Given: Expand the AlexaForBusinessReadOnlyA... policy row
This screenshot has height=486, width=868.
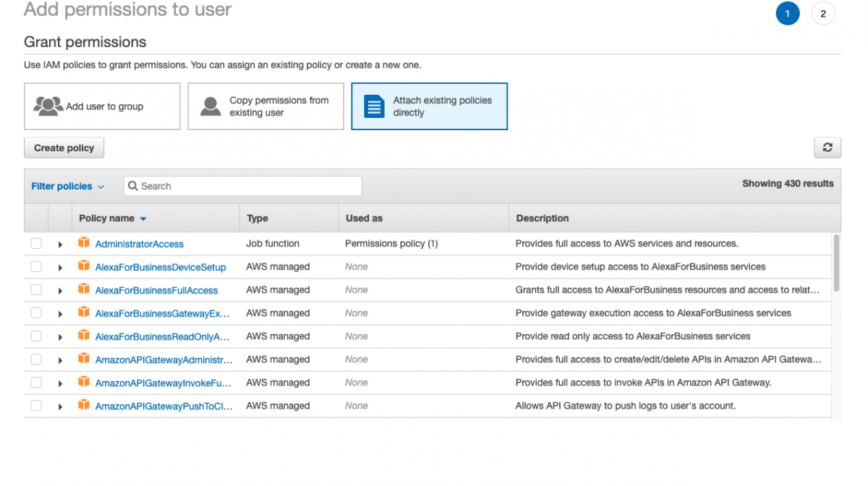Looking at the screenshot, I should click(60, 336).
